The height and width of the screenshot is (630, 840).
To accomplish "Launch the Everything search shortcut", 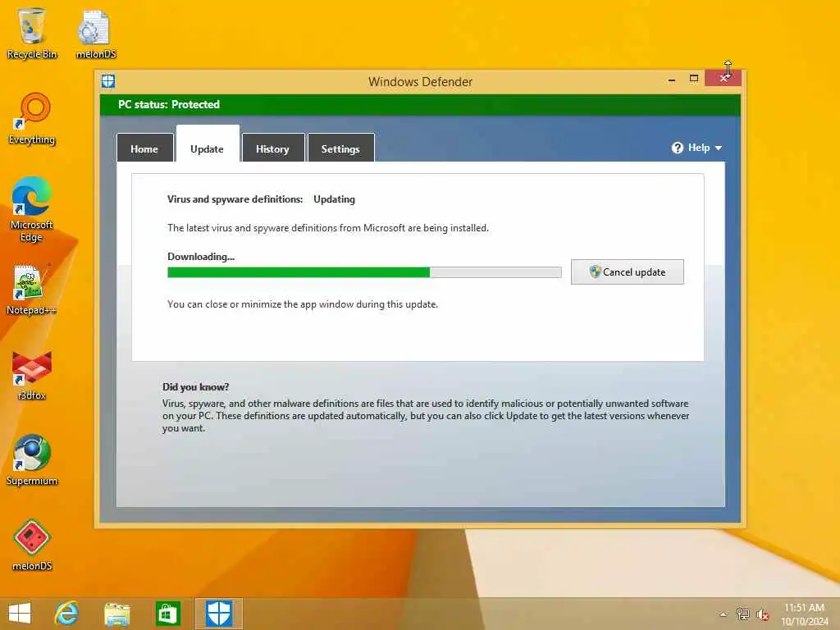I will [x=32, y=119].
